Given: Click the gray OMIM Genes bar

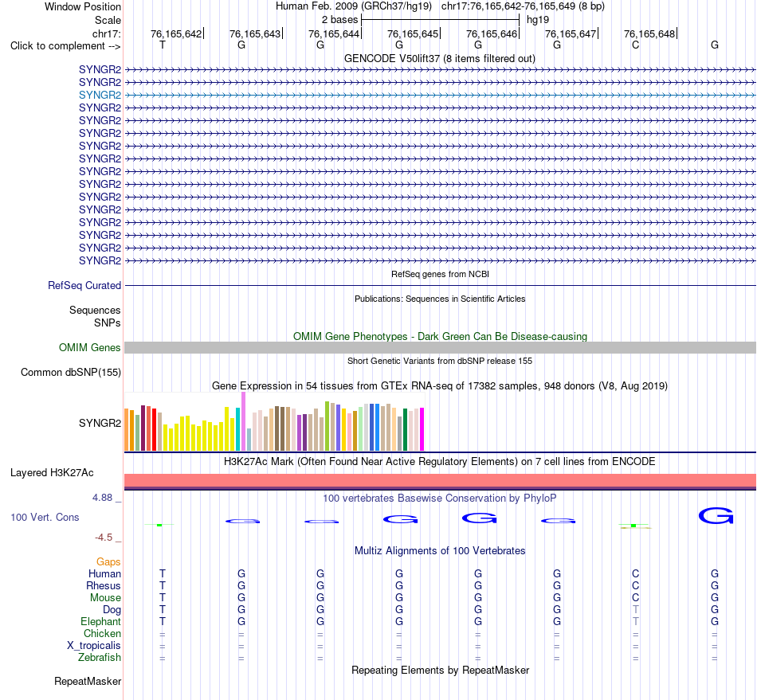Looking at the screenshot, I should [440, 347].
